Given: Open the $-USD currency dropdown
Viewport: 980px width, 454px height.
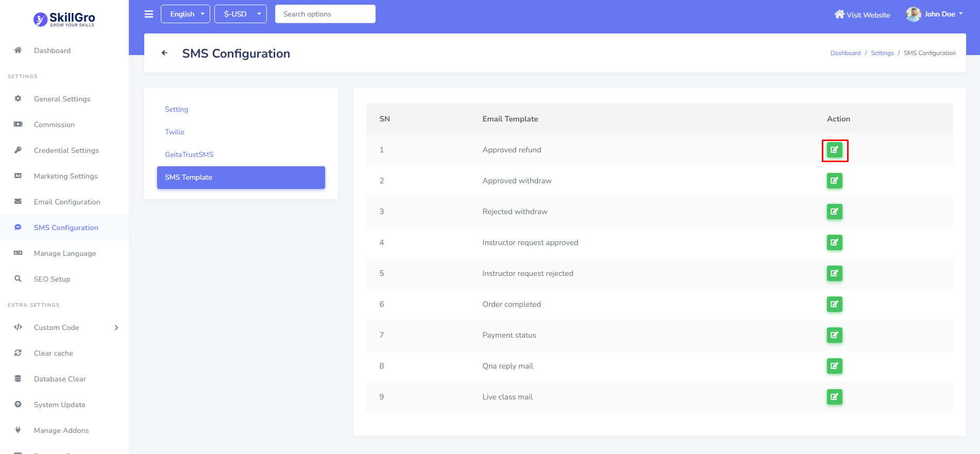Looking at the screenshot, I should tap(240, 14).
